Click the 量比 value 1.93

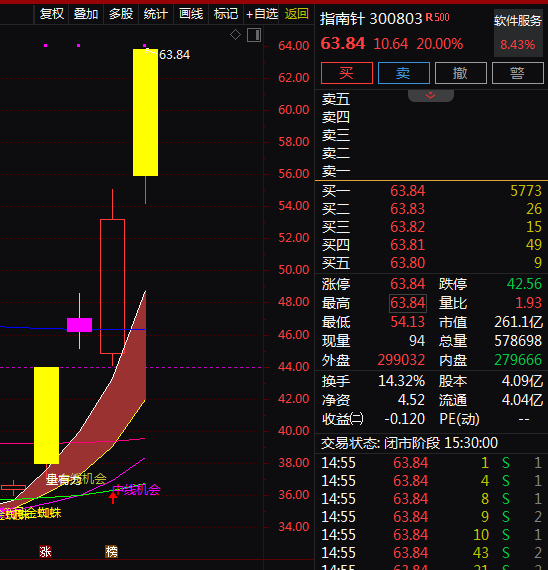(529, 303)
